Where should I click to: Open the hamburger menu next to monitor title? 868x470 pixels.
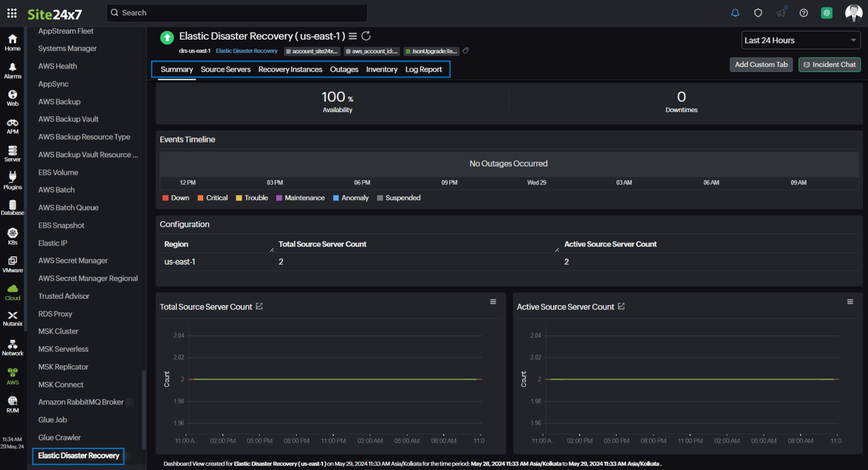(x=352, y=36)
